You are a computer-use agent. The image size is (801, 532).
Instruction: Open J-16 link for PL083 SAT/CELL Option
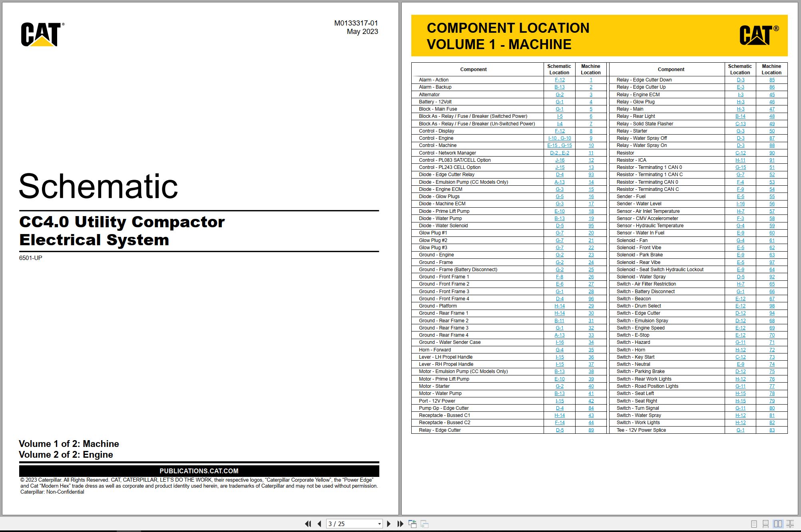560,160
